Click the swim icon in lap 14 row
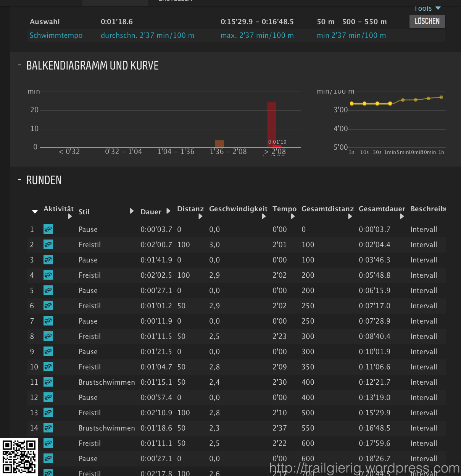Viewport: 461px width, 476px height. [48, 428]
